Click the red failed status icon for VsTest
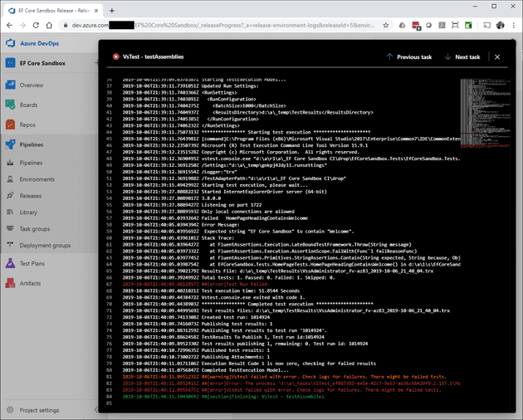Viewport: 523px width, 420px height. [115, 56]
